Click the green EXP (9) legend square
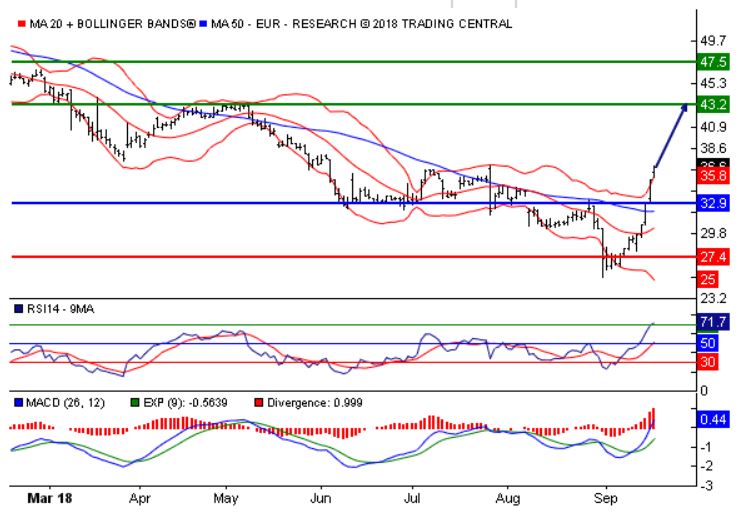This screenshot has height=513, width=739. pyautogui.click(x=135, y=403)
